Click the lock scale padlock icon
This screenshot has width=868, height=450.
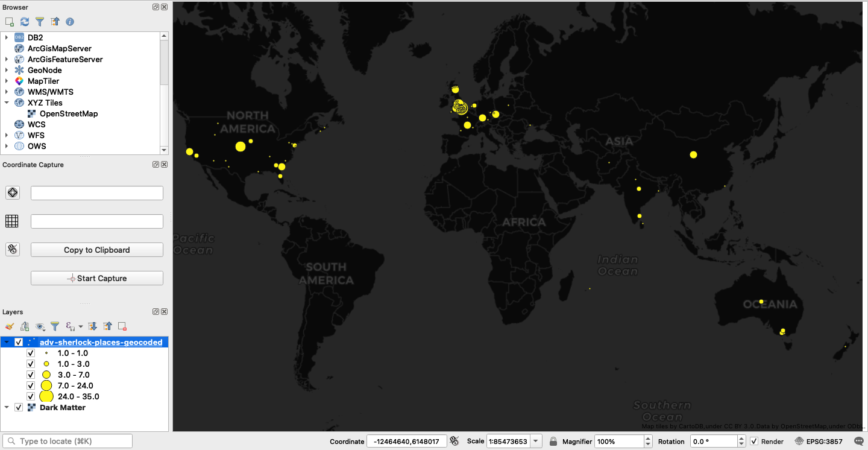(553, 441)
